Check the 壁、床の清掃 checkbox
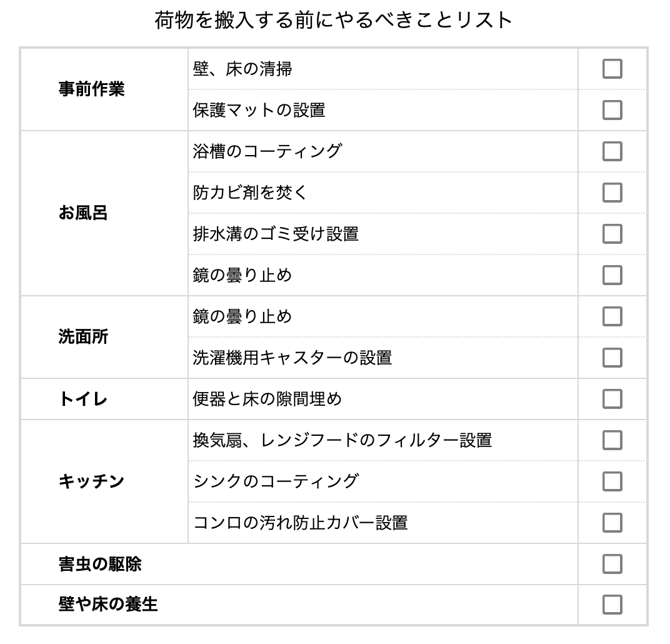Image resolution: width=670 pixels, height=644 pixels. [x=612, y=69]
